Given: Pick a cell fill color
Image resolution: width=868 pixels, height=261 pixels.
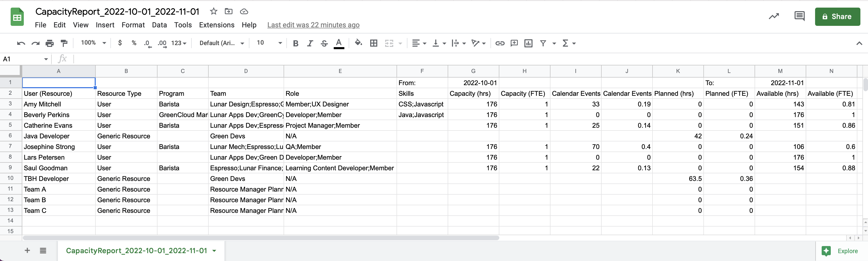Looking at the screenshot, I should coord(358,43).
